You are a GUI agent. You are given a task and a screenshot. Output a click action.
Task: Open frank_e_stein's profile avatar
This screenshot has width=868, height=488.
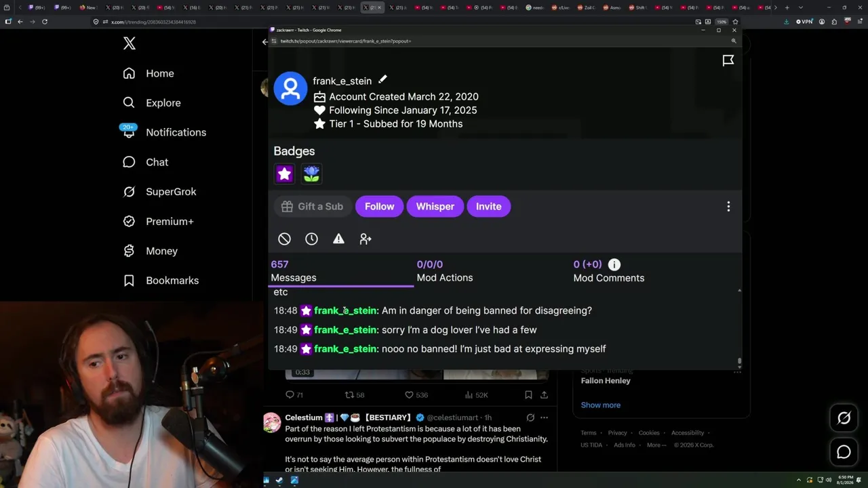tap(290, 88)
